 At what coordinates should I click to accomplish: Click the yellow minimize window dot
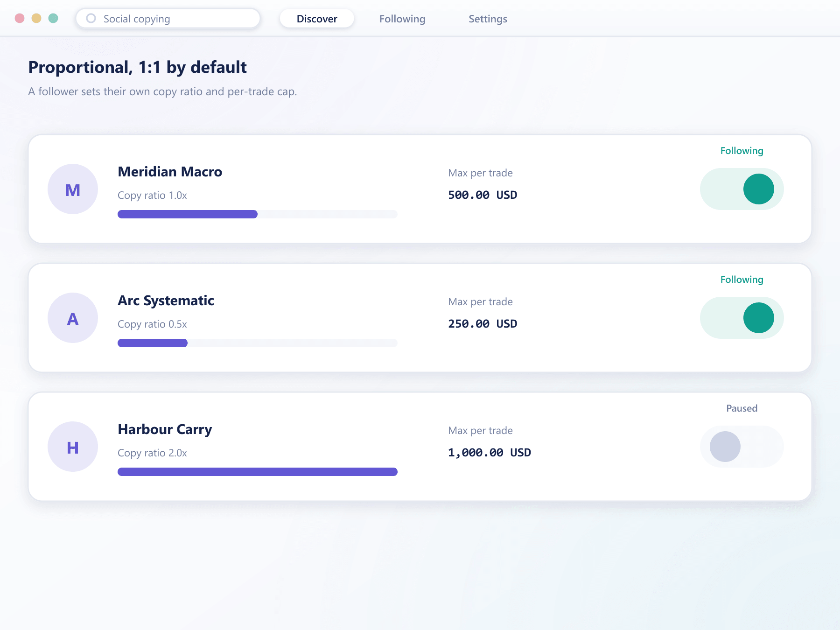pyautogui.click(x=36, y=18)
